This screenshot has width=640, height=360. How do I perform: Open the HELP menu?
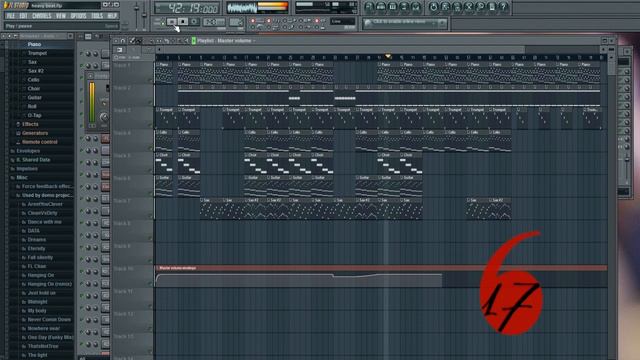click(x=112, y=16)
